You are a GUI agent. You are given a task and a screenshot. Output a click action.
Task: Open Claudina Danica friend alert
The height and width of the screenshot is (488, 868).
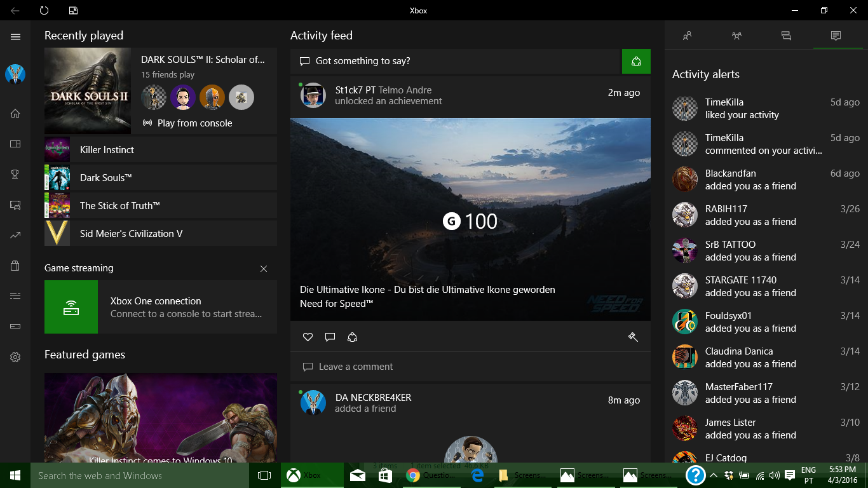coord(766,358)
